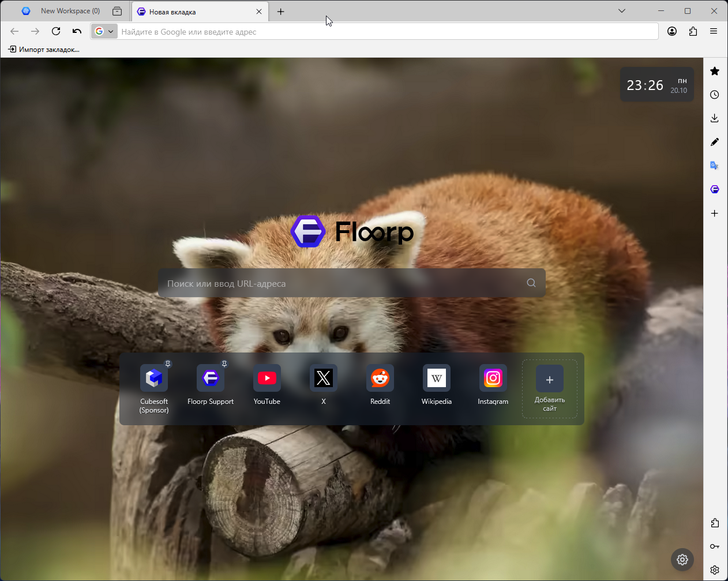Close the Новая вкладка tab
Image resolution: width=728 pixels, height=581 pixels.
pos(259,12)
